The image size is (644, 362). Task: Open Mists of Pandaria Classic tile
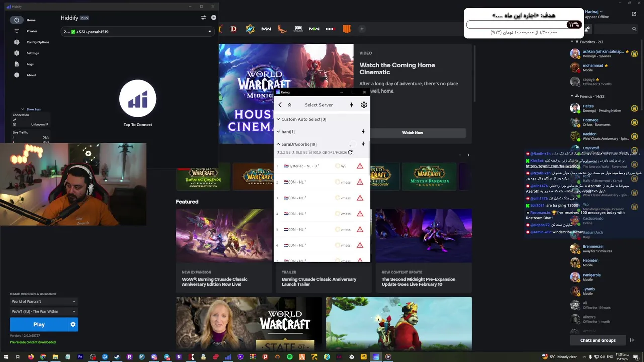[429, 177]
